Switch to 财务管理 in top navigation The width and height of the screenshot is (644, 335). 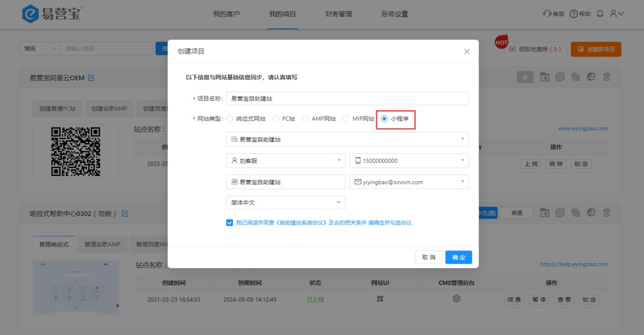pos(339,14)
